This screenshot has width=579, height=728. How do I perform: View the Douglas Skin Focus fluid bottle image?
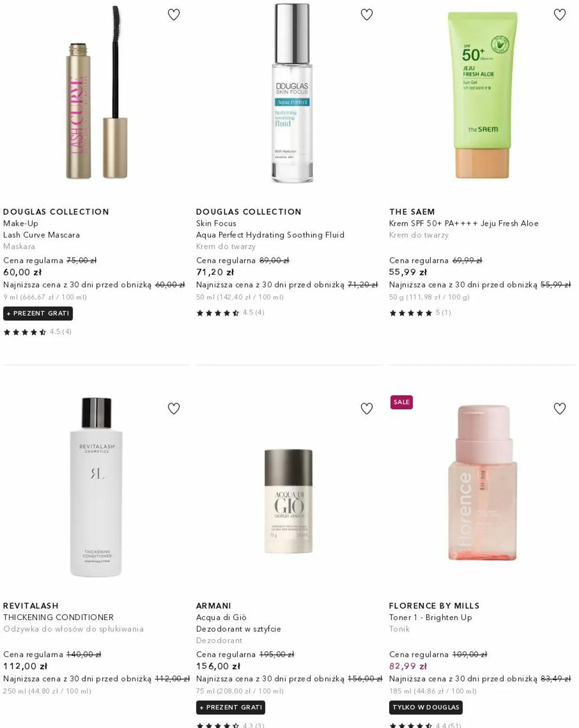click(x=292, y=93)
